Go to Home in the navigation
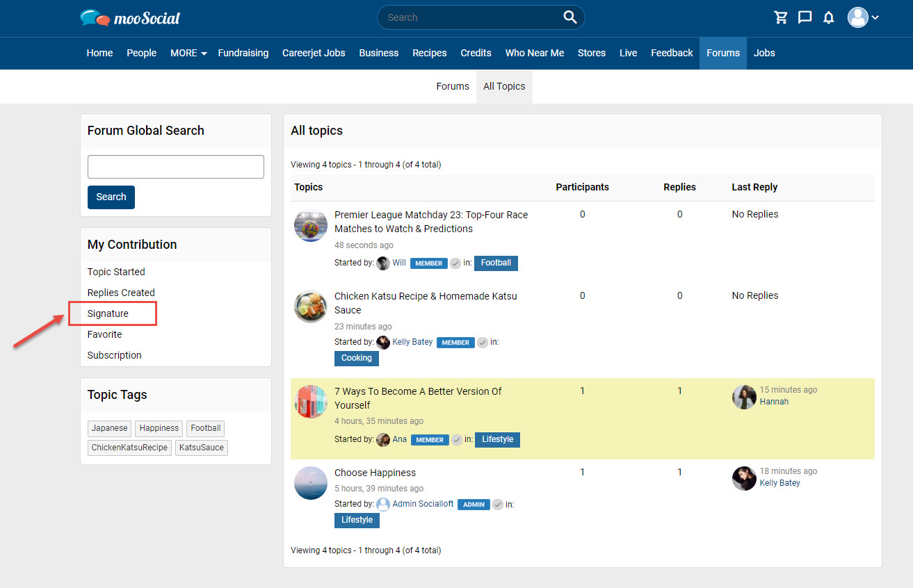 pyautogui.click(x=99, y=53)
